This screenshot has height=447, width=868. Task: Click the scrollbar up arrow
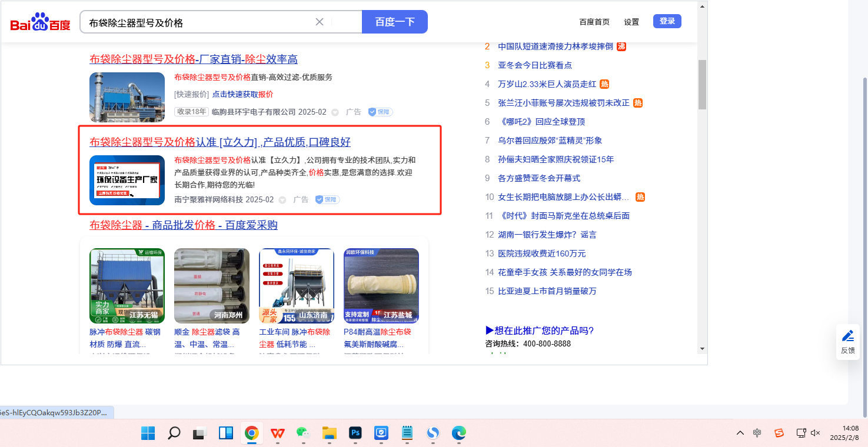pyautogui.click(x=702, y=6)
